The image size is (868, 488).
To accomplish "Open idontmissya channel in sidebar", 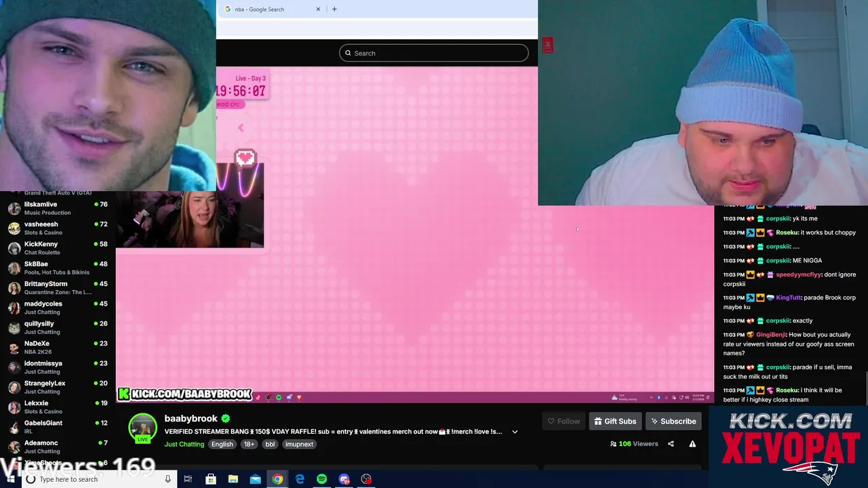I will (58, 367).
